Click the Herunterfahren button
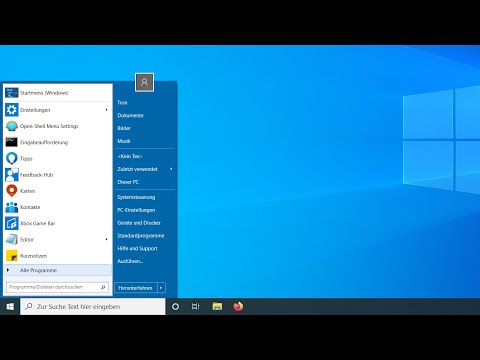The image size is (480, 360). (x=136, y=288)
